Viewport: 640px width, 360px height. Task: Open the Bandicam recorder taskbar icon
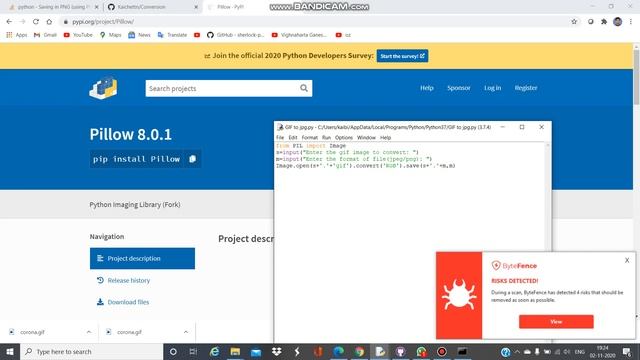coord(442,351)
